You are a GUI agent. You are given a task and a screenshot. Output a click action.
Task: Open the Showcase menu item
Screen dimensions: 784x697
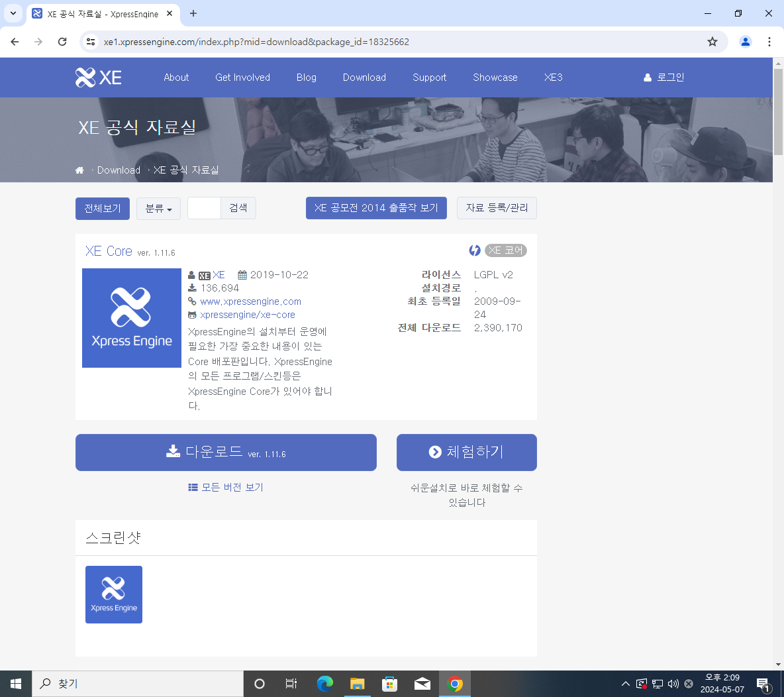495,78
